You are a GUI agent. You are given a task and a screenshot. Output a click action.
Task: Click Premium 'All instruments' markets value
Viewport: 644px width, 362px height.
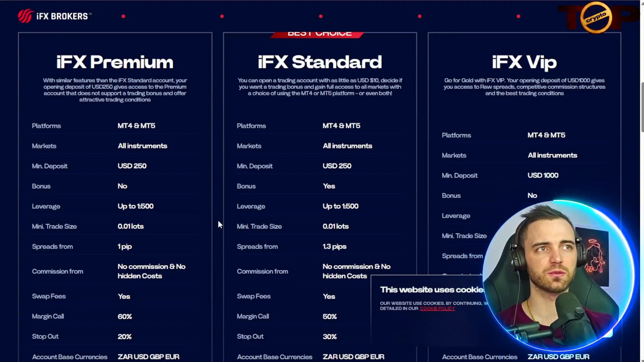[142, 146]
